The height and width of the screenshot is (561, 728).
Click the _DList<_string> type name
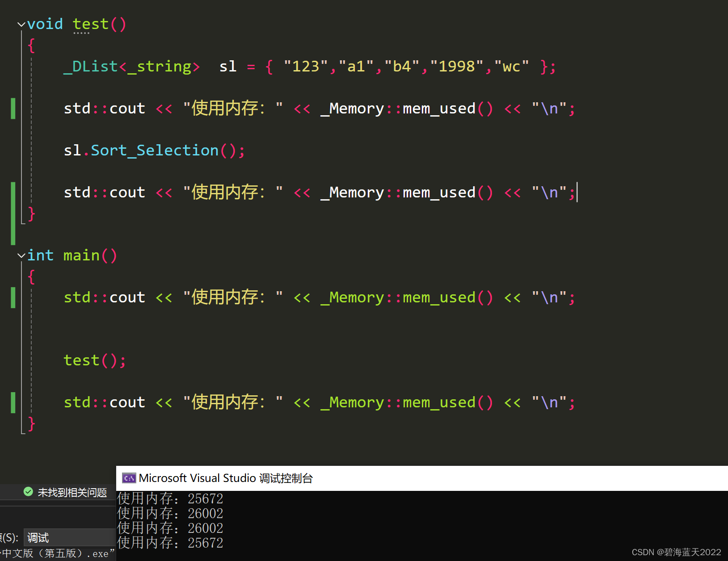[131, 67]
